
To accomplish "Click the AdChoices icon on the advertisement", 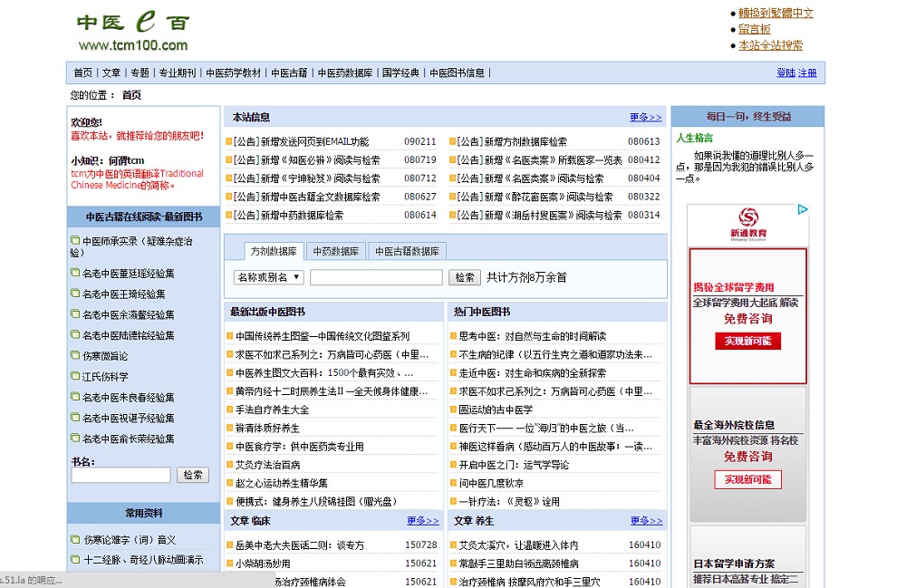I will tap(802, 210).
